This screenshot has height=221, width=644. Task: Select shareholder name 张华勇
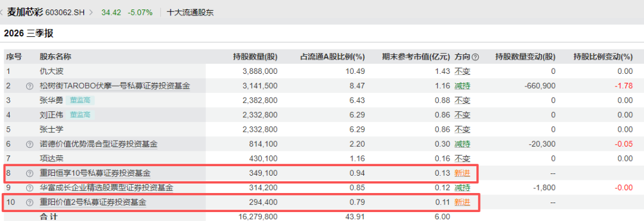51,101
